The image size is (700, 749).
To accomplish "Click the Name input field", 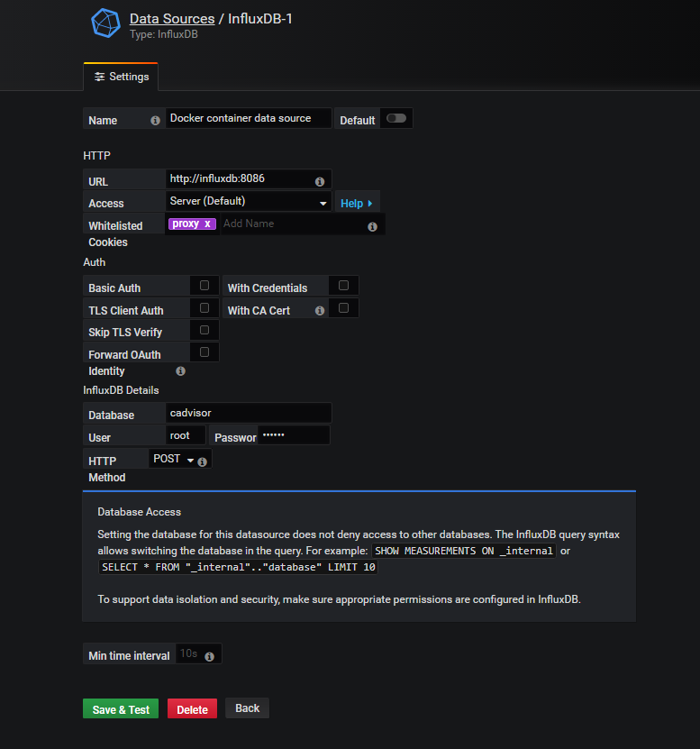I will tap(249, 118).
